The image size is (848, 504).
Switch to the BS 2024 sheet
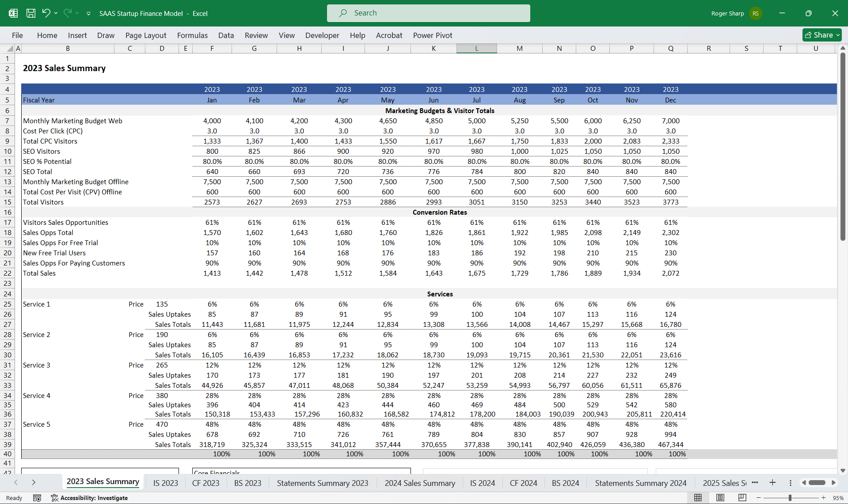coord(566,483)
